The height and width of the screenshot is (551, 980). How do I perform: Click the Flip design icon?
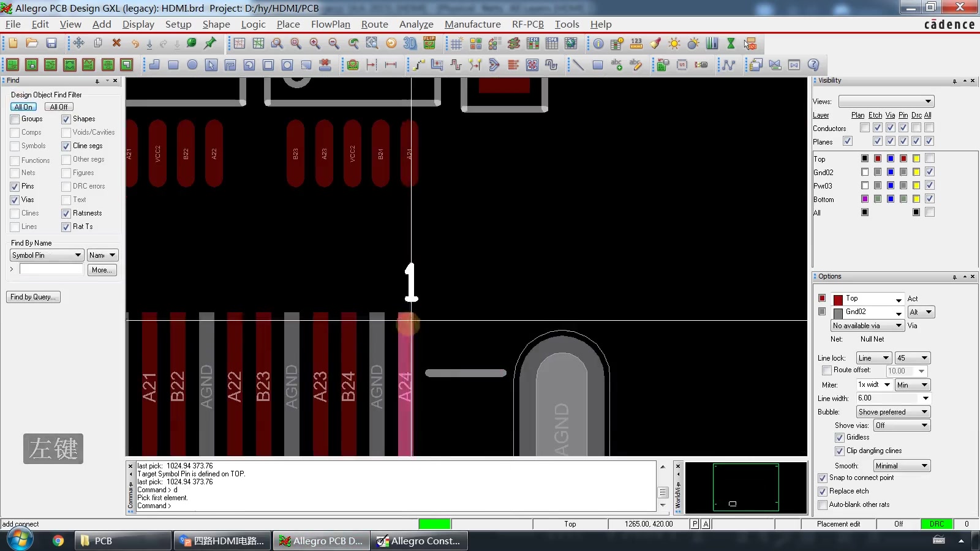click(429, 43)
